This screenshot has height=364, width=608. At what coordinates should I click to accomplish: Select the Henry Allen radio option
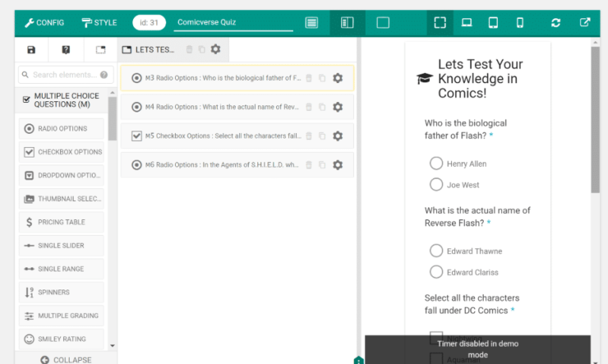tap(436, 163)
